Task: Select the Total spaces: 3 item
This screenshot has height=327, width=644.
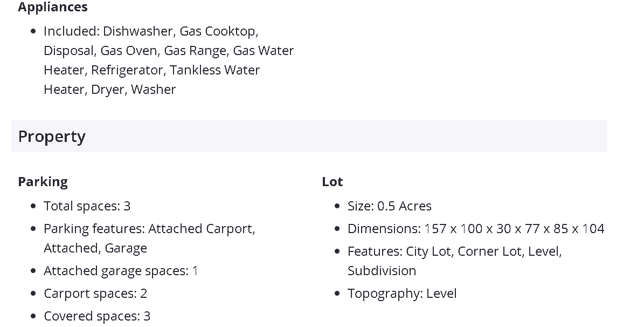Action: (87, 206)
